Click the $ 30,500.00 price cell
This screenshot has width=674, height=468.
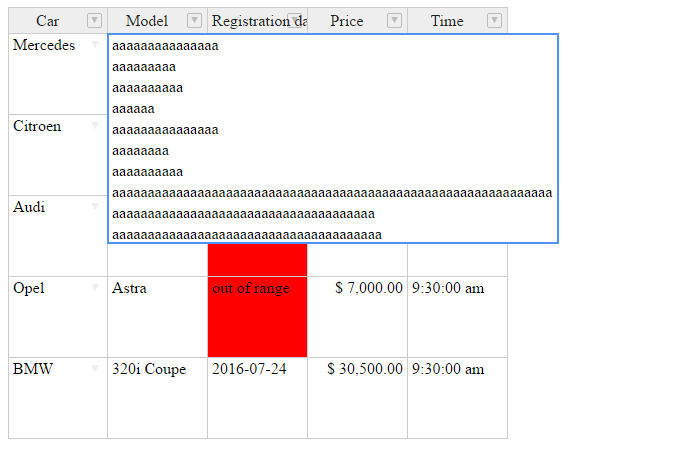[x=358, y=398]
